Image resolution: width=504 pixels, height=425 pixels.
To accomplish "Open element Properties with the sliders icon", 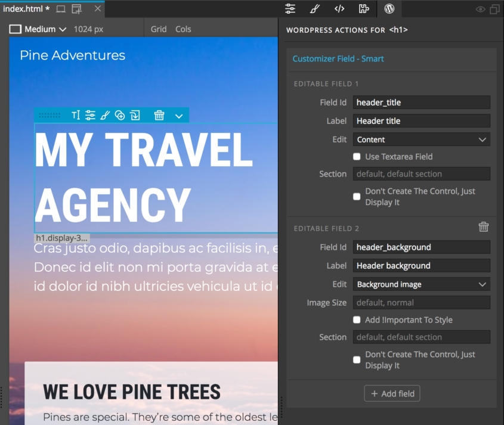I will point(290,9).
